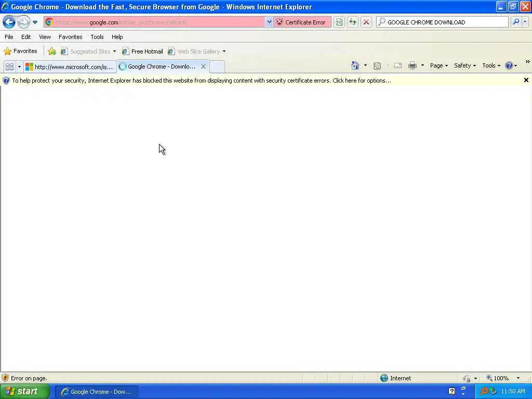The width and height of the screenshot is (532, 399).
Task: Open the View menu
Action: click(45, 37)
